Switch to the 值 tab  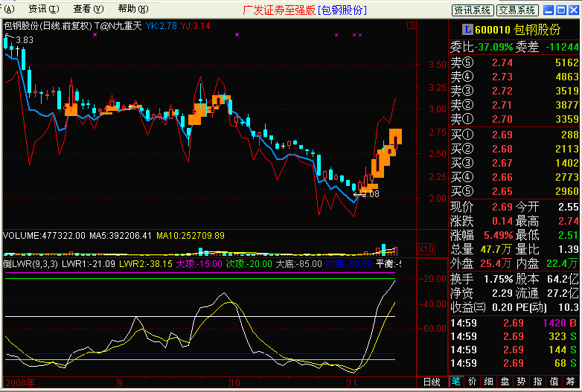pos(554,382)
